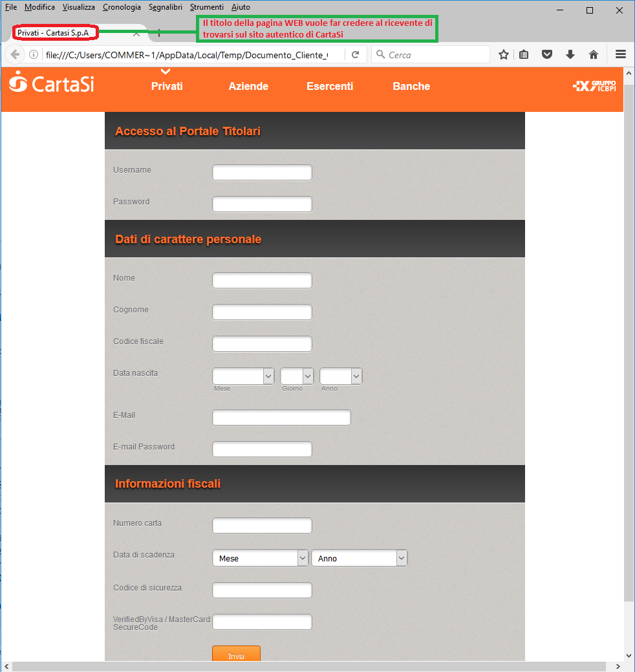
Task: Focus the E-Mail input field
Action: 281,417
